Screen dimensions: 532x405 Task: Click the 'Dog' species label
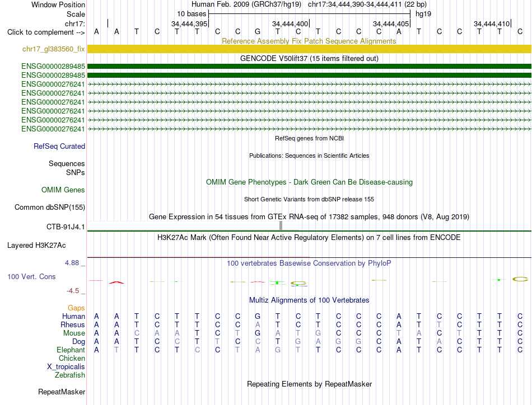pos(78,342)
